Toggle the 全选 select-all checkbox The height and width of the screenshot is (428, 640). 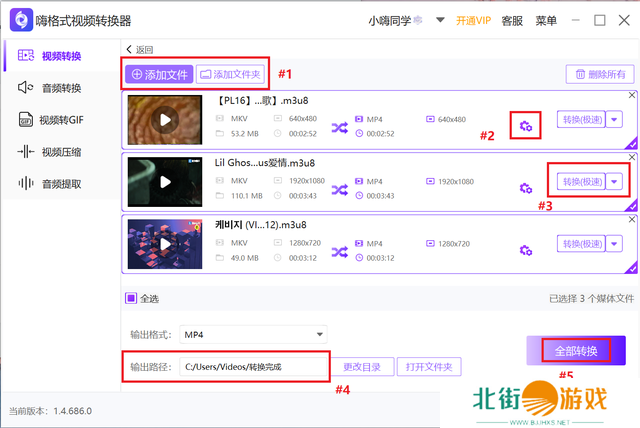(131, 298)
